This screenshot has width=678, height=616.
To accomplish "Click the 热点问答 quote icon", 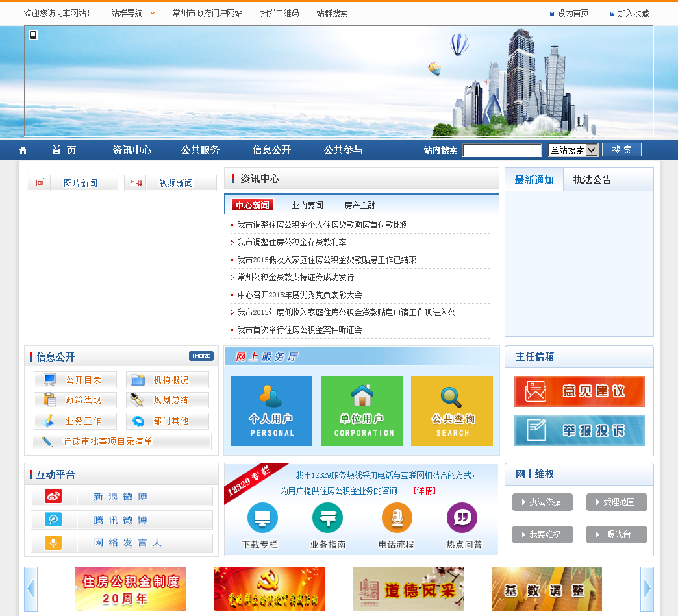I will pos(462,517).
